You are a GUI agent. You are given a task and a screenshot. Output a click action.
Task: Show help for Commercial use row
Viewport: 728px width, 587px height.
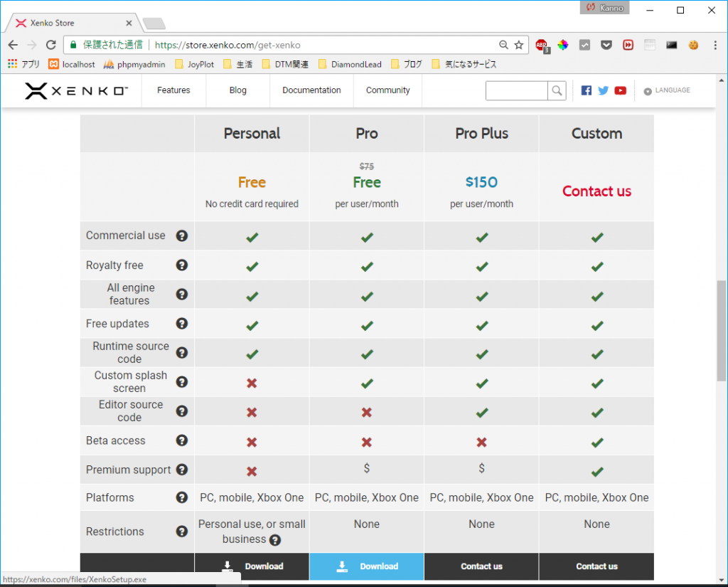[x=182, y=236]
